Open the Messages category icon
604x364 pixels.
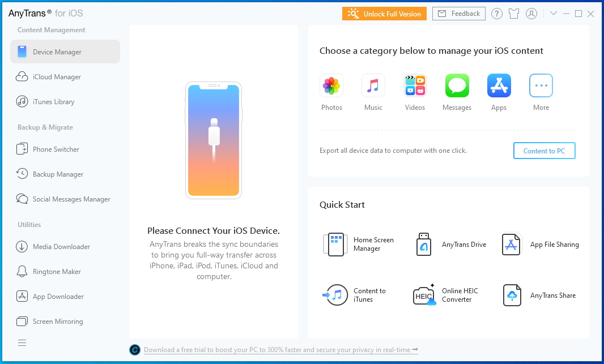pos(457,85)
